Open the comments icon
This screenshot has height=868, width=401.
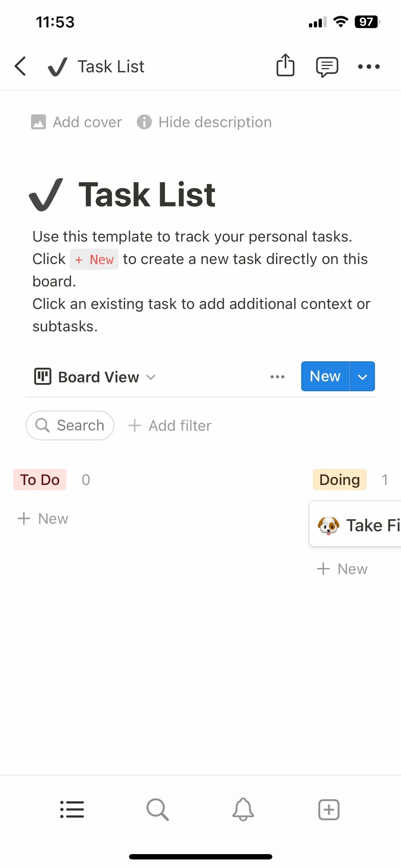pyautogui.click(x=327, y=66)
